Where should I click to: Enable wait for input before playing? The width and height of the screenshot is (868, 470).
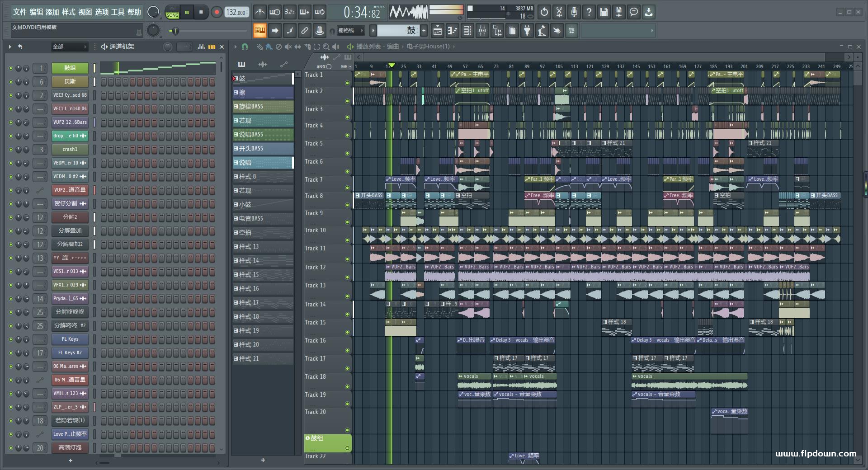pos(274,12)
